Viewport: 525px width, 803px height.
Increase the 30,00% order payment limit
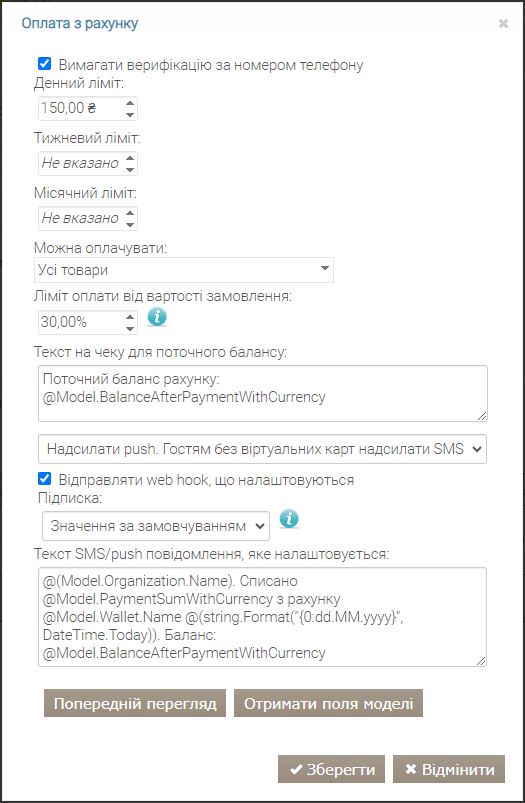tap(130, 317)
